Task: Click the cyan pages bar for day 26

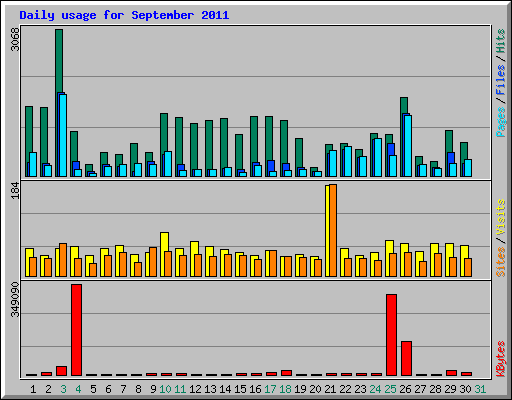Action: tap(408, 146)
